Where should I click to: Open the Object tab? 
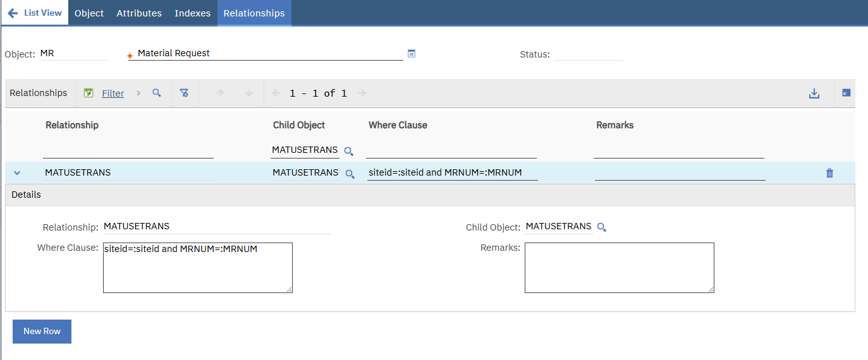tap(89, 13)
